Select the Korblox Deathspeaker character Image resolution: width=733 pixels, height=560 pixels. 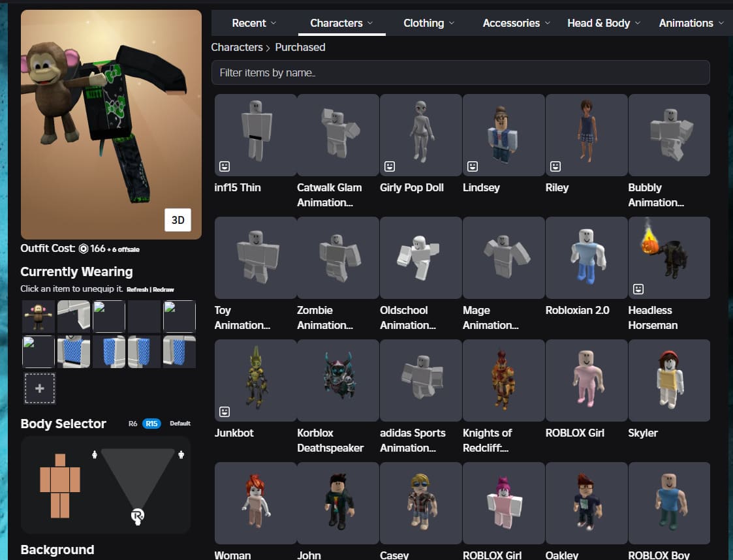[337, 381]
